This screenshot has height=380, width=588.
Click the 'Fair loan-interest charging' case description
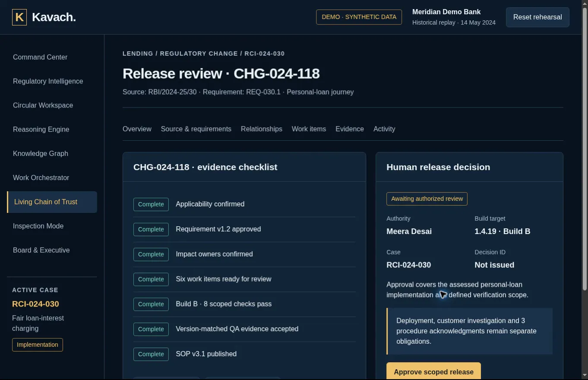[x=38, y=323]
